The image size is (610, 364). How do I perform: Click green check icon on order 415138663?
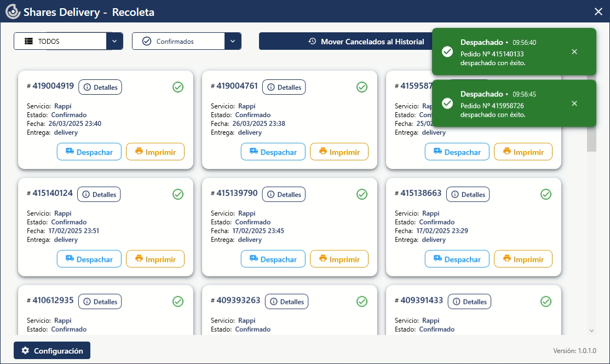coord(546,194)
